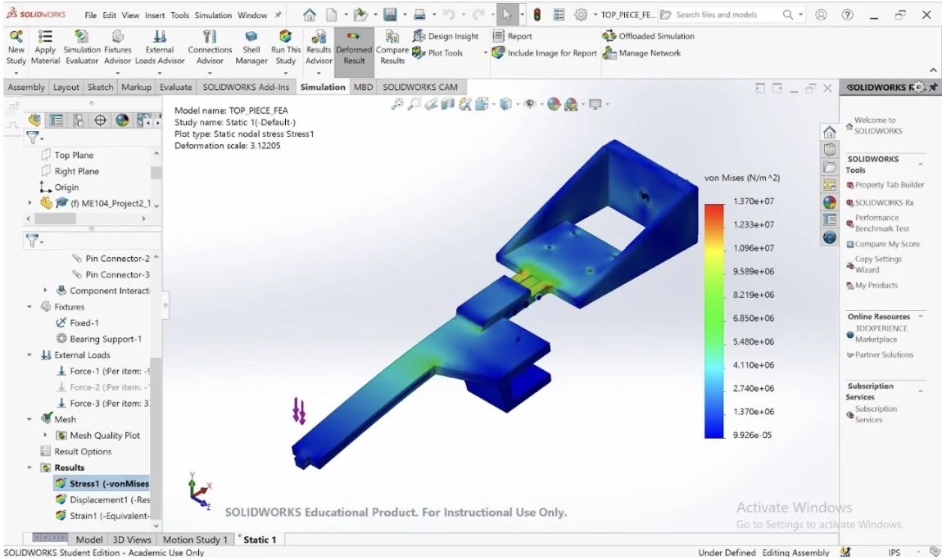Open the Shell Manager
This screenshot has width=942, height=560.
click(x=251, y=47)
